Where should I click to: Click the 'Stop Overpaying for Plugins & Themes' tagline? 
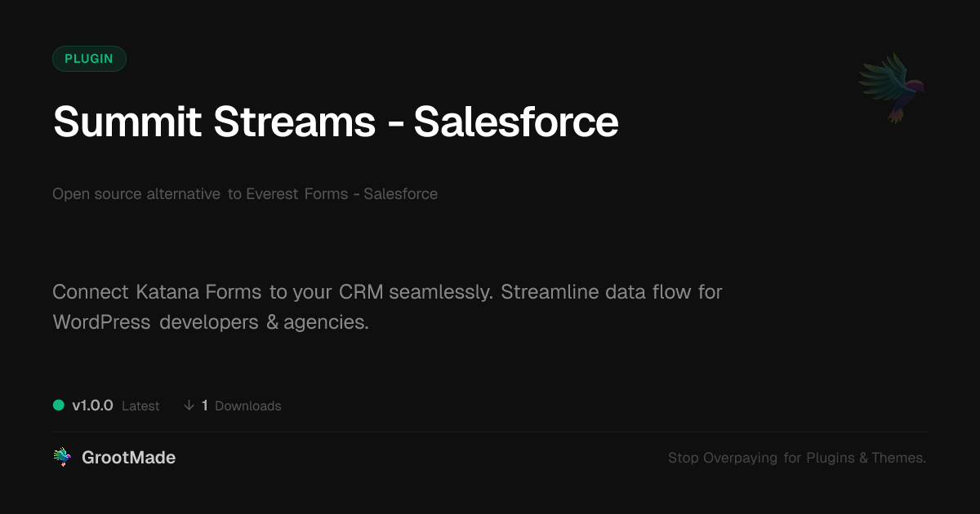796,458
